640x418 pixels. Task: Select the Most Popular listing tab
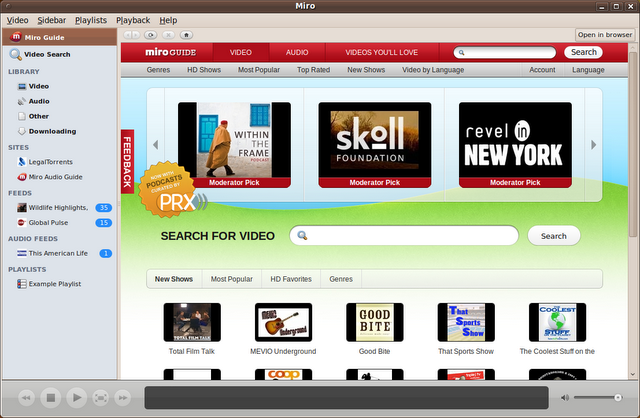pyautogui.click(x=231, y=279)
